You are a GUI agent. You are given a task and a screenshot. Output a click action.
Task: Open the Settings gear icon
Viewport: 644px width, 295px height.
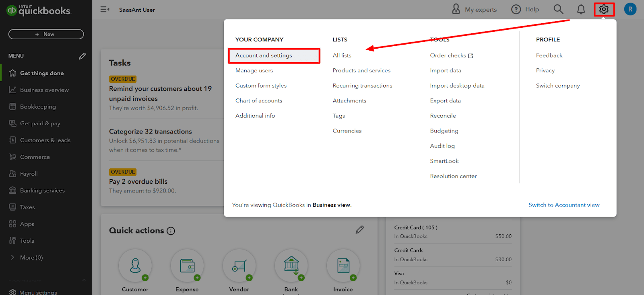coord(604,9)
